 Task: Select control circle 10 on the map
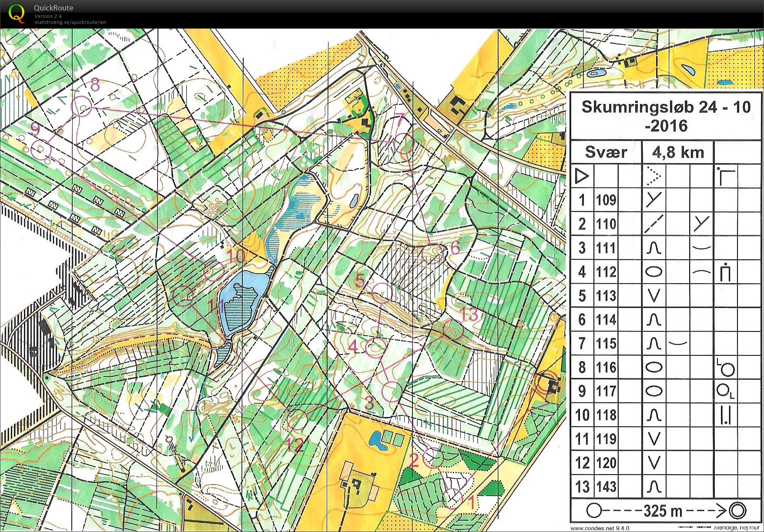pos(214,271)
